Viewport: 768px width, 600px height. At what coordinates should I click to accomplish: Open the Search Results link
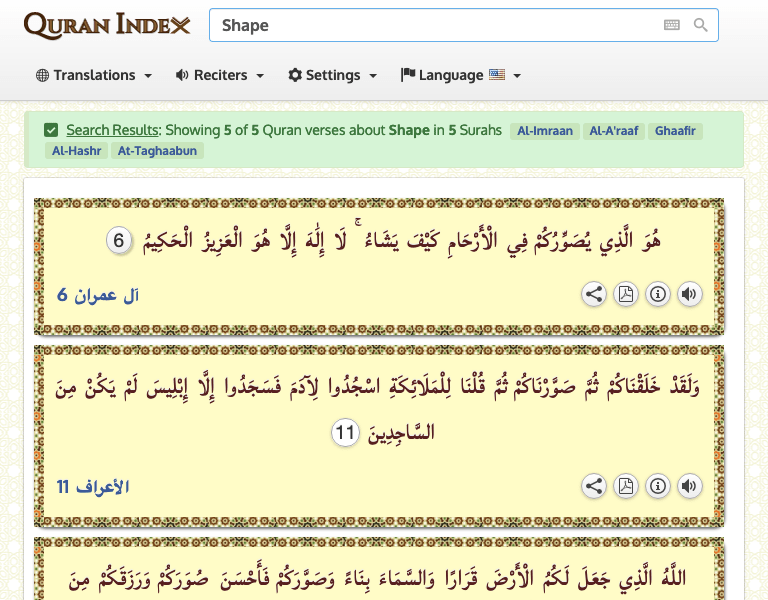tap(112, 130)
